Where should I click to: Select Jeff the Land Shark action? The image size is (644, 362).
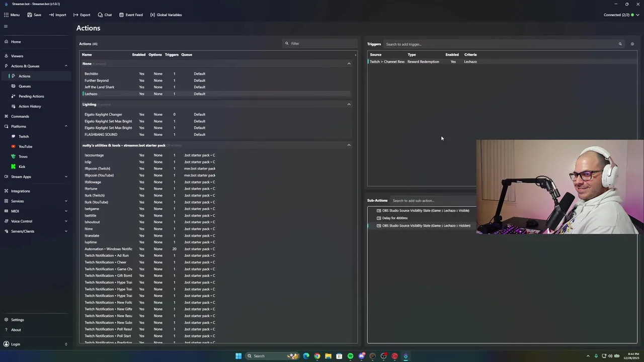point(216,87)
